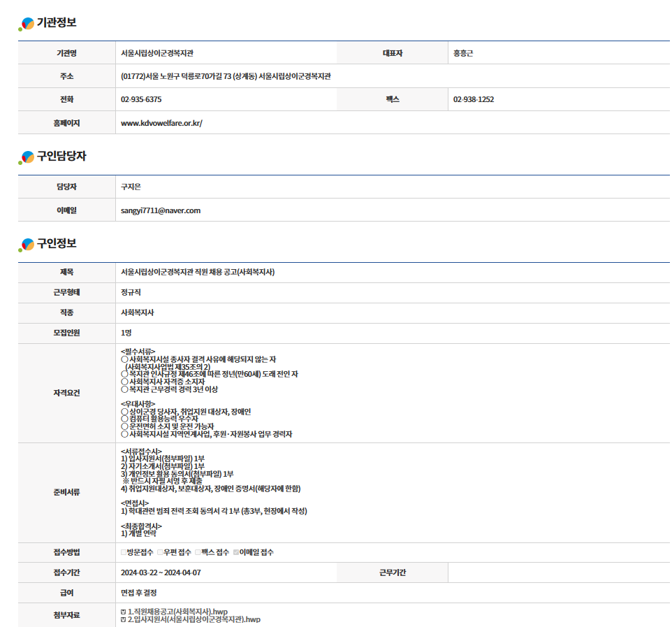Image resolution: width=672 pixels, height=627 pixels.
Task: Click representative name 홍흥근
Action: tap(463, 53)
